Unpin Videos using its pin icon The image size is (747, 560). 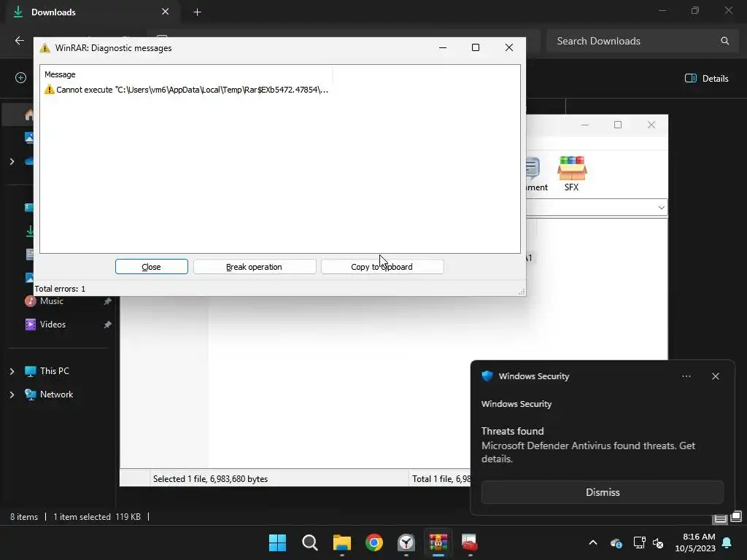[x=108, y=324]
